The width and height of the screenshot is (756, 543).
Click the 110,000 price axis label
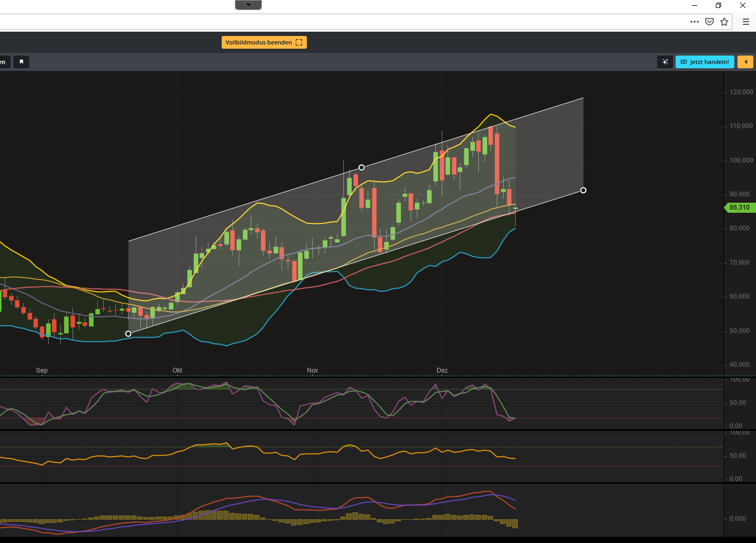[x=741, y=126]
